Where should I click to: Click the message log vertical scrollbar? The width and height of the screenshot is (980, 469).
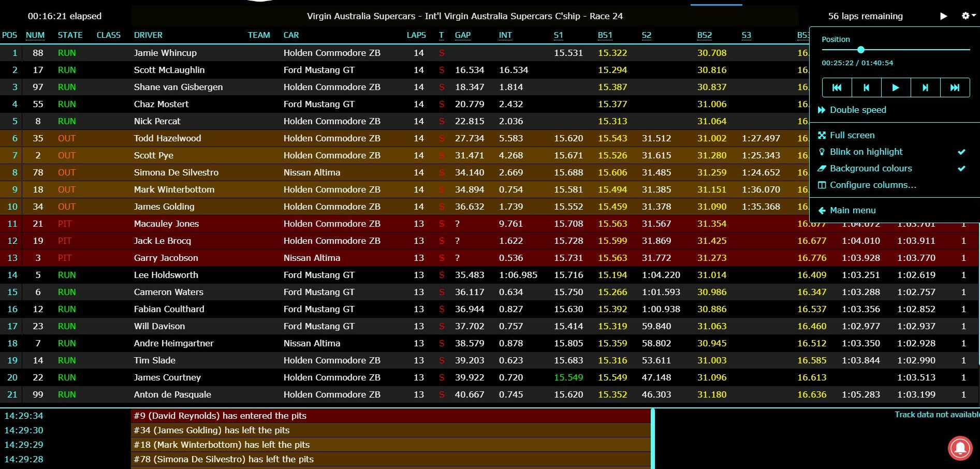pos(653,439)
